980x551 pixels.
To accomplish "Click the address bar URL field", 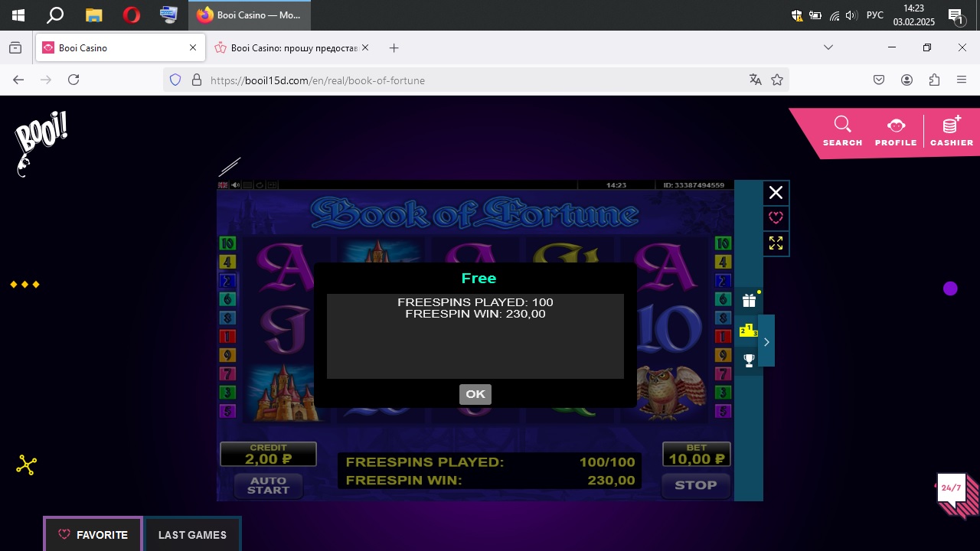I will coord(475,80).
